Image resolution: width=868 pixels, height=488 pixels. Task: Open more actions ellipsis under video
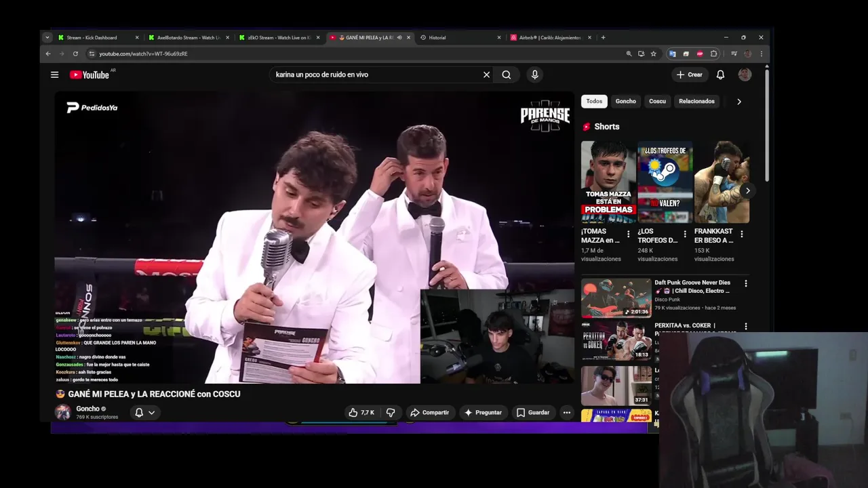point(567,412)
